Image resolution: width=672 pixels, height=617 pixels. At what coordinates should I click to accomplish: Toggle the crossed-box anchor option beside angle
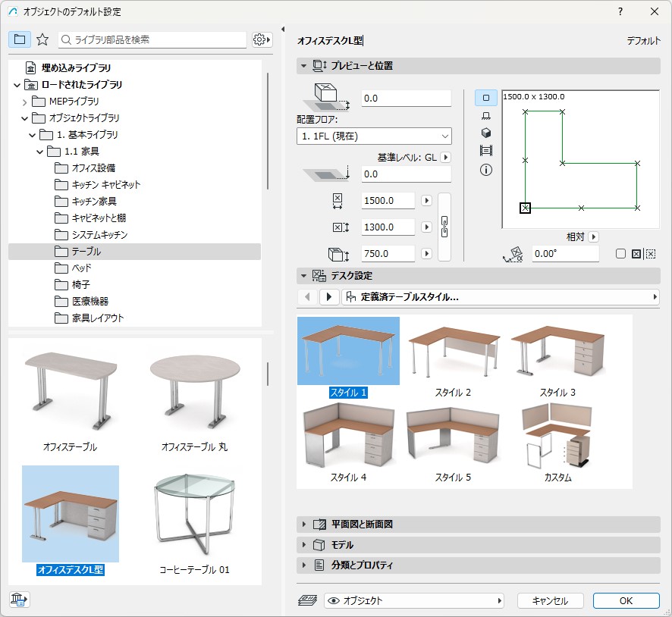[x=636, y=254]
